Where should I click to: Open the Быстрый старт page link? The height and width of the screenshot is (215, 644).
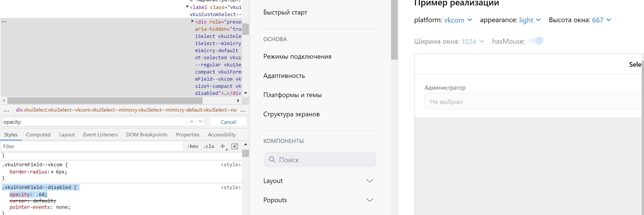point(285,12)
